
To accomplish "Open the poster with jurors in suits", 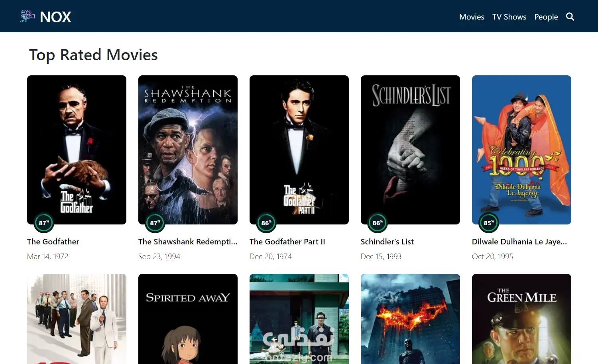I will pos(77,319).
